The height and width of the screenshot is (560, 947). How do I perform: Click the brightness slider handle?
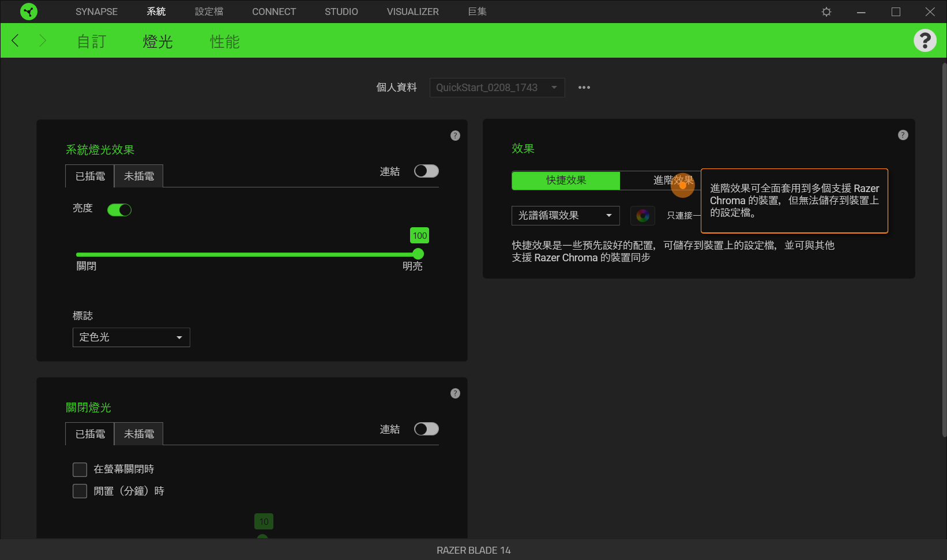click(x=418, y=254)
